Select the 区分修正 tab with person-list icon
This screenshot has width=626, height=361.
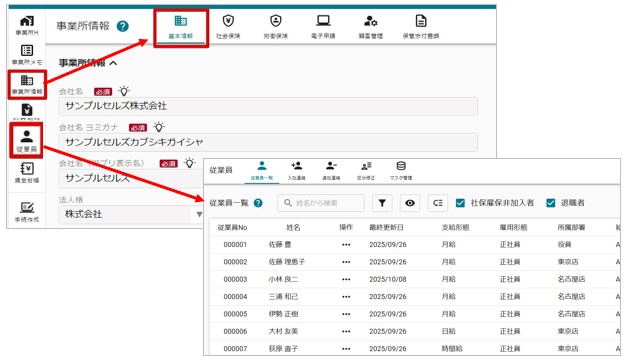(366, 171)
